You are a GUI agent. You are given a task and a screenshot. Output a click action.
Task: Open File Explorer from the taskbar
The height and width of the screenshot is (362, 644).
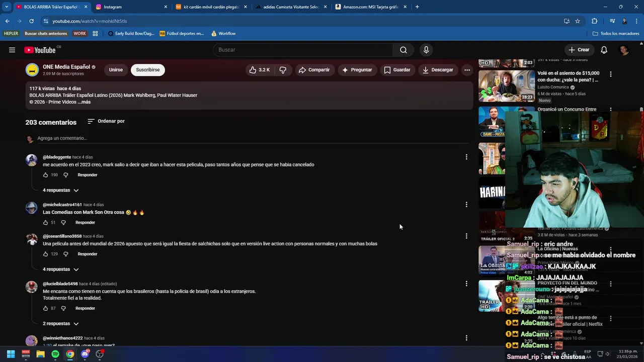40,354
